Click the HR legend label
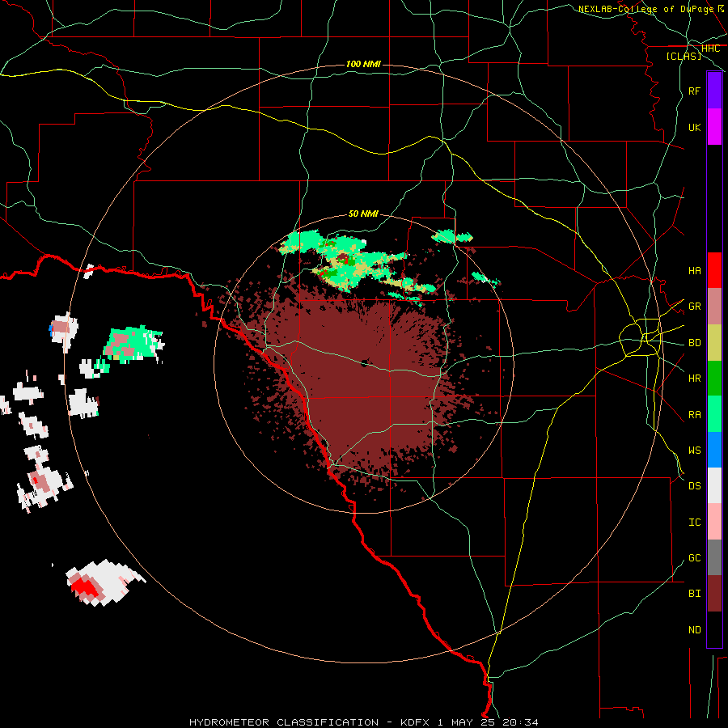 pos(694,379)
